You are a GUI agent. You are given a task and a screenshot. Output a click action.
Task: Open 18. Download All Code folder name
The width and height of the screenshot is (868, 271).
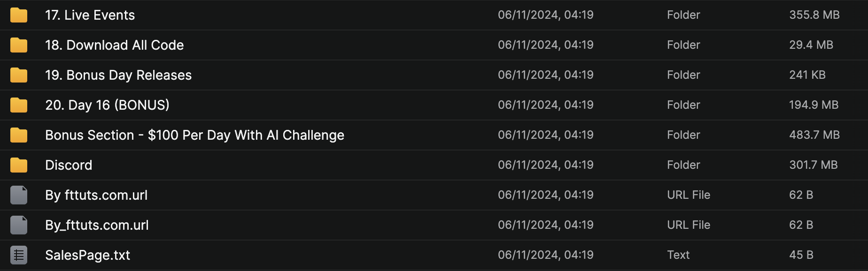pyautogui.click(x=114, y=45)
